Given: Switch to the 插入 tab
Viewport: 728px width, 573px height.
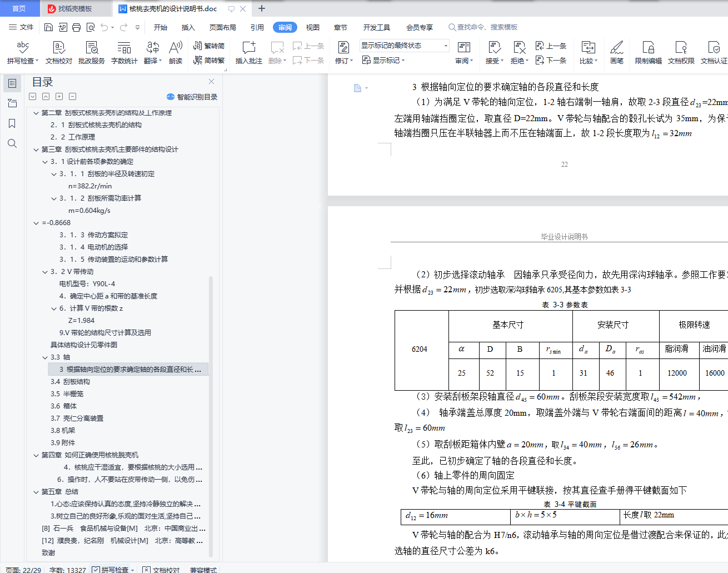Looking at the screenshot, I should point(188,27).
